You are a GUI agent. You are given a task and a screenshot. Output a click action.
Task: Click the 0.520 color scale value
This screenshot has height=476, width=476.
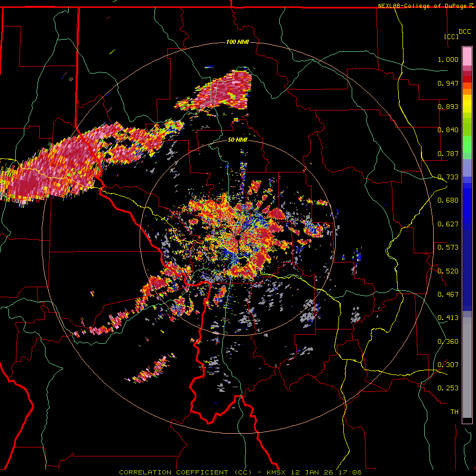coord(448,271)
